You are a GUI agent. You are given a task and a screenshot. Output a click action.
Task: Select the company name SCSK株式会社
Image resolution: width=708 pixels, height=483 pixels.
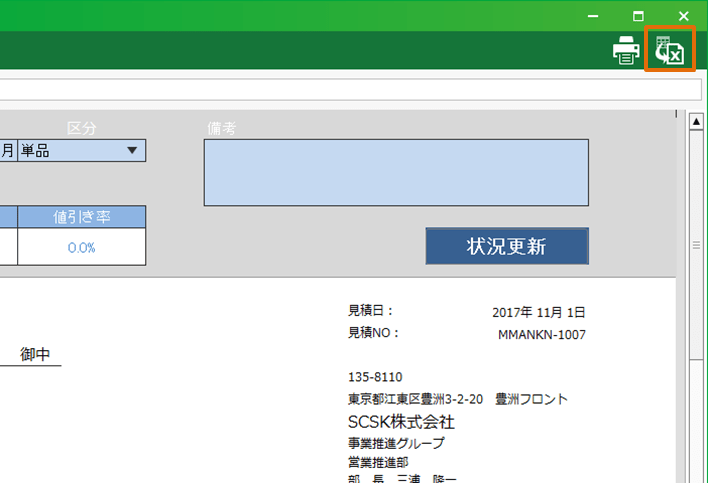click(x=400, y=421)
